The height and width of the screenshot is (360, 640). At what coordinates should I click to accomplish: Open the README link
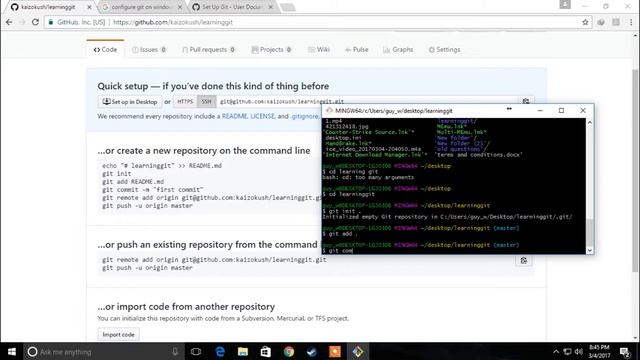pos(235,116)
